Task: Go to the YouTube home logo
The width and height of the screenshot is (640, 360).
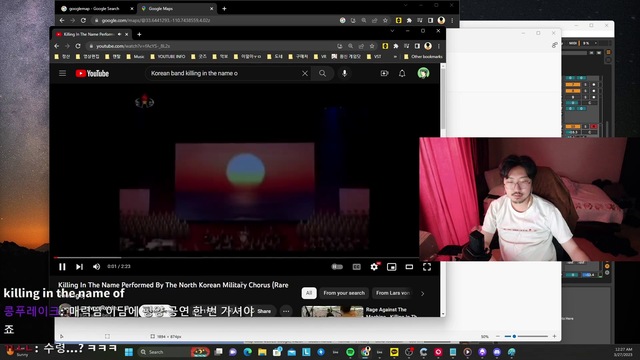Action: pyautogui.click(x=92, y=73)
